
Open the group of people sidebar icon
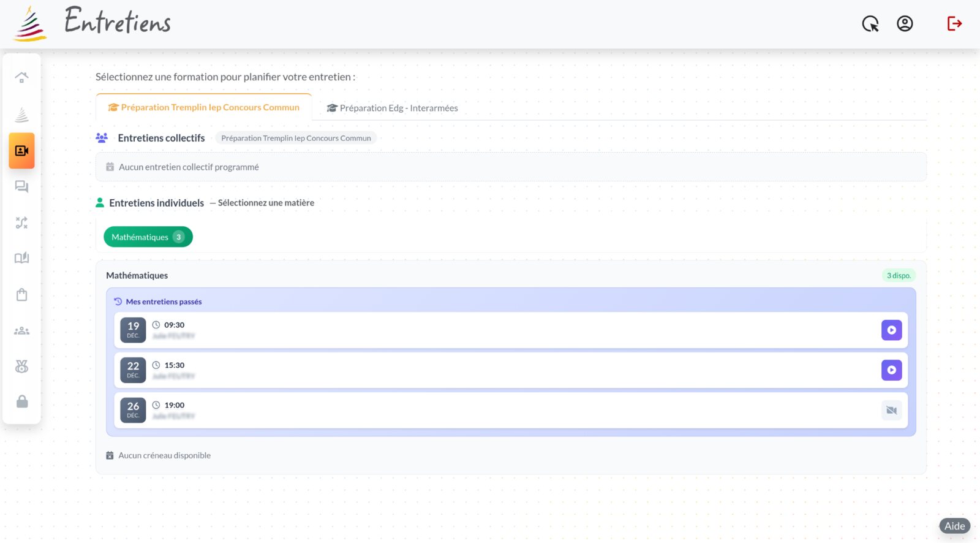[x=21, y=331]
